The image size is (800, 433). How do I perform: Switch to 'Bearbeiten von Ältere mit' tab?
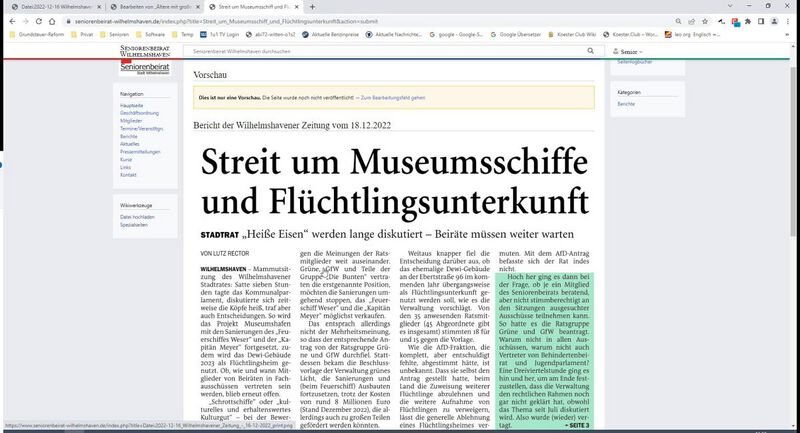click(156, 7)
